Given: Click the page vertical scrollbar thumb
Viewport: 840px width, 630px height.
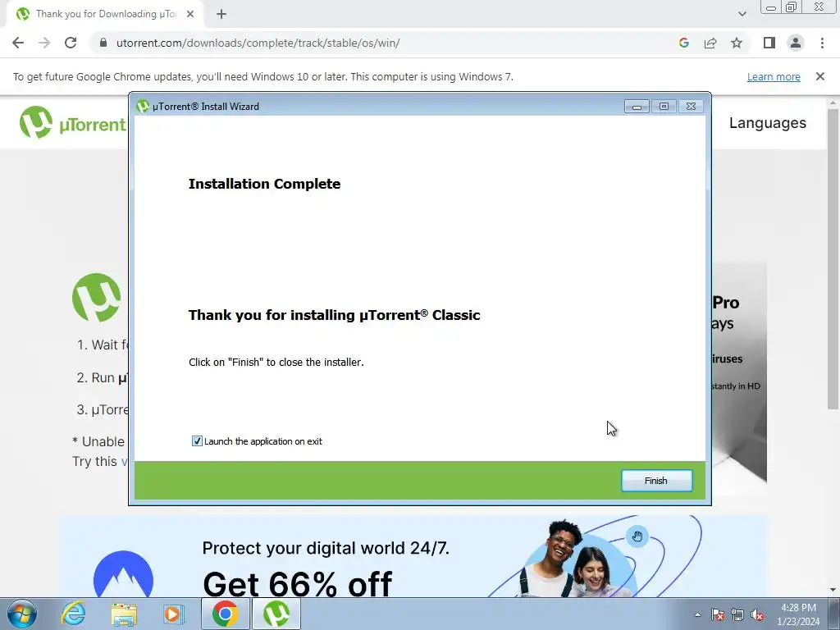Looking at the screenshot, I should (x=833, y=259).
